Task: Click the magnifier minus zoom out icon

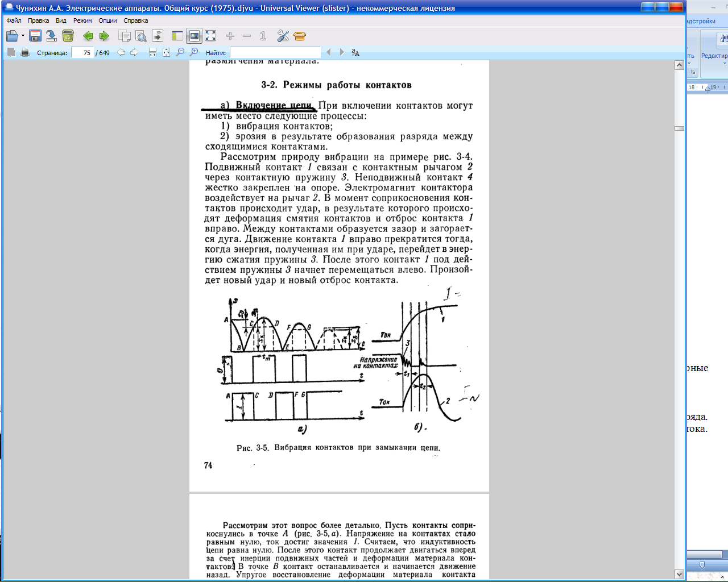Action: (x=180, y=52)
